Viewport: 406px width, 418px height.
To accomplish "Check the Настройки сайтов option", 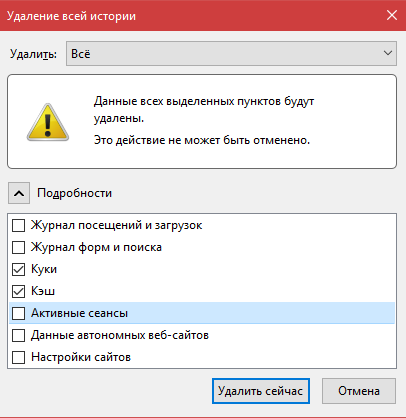I will coord(18,357).
